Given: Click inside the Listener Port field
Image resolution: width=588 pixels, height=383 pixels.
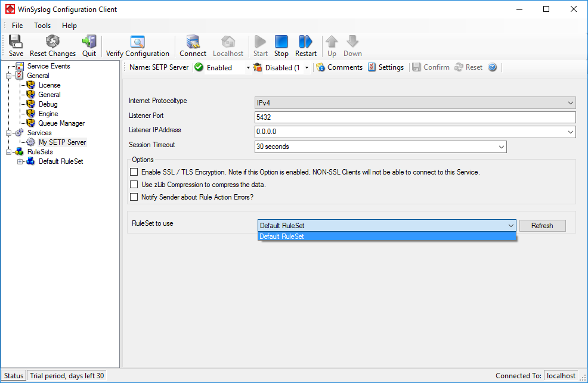Looking at the screenshot, I should coord(414,117).
